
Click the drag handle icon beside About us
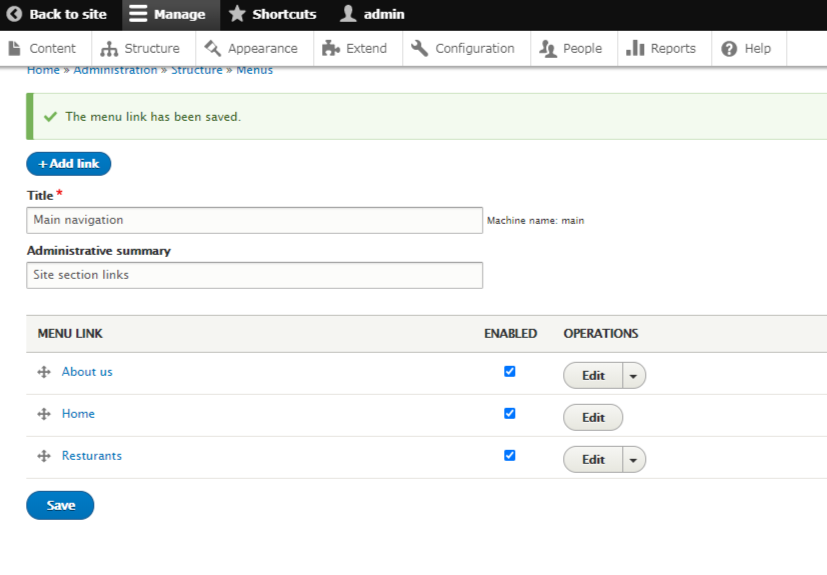coord(44,372)
